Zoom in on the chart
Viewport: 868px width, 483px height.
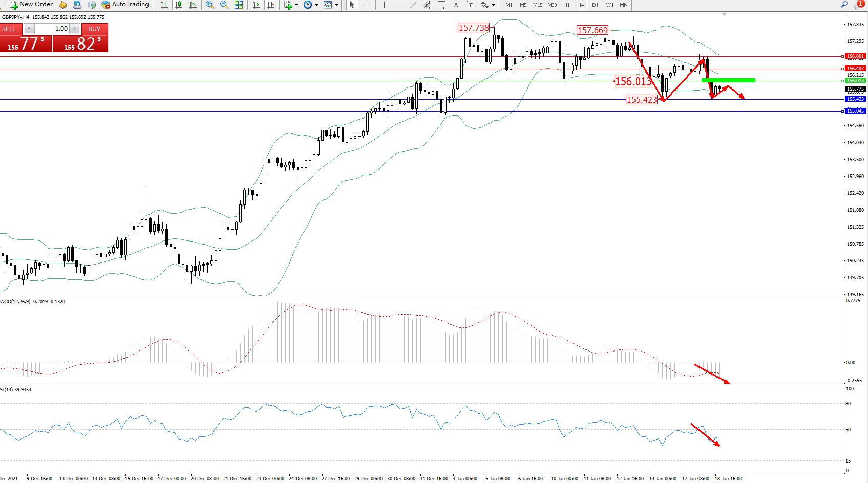tap(210, 5)
